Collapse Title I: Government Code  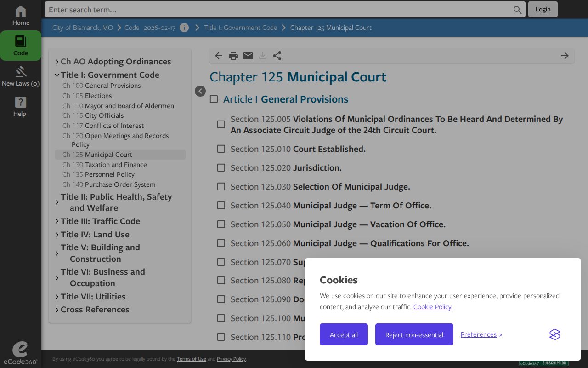point(57,75)
